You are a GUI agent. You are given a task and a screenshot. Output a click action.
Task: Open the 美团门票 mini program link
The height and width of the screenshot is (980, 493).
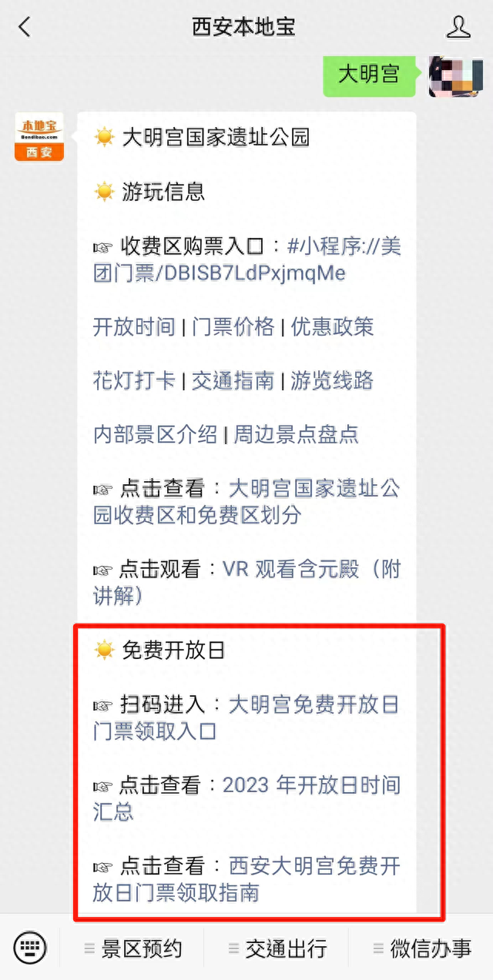(247, 259)
